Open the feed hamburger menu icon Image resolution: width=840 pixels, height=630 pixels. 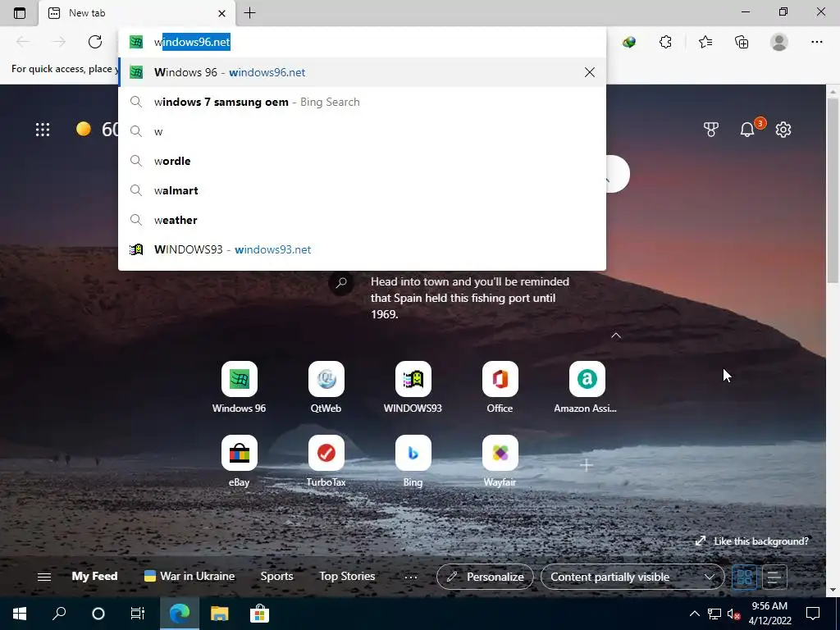pos(44,577)
